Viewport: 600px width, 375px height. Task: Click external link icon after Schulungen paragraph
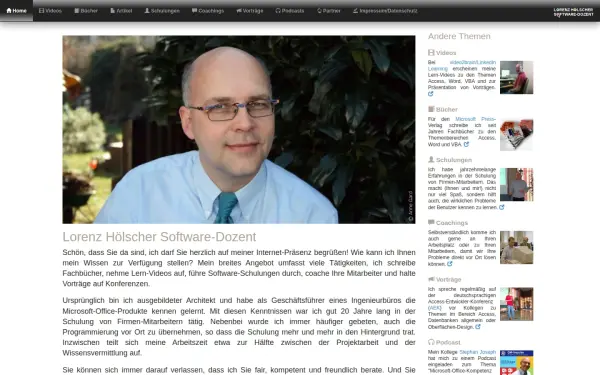point(502,207)
